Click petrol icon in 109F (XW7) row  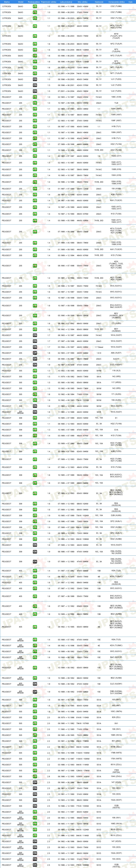pos(35,121)
